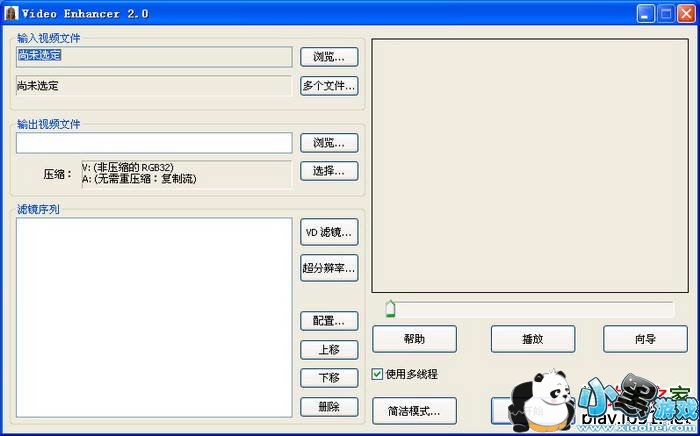Screen dimensions: 700x436
Task: Click the empty 滤镜序列 filter list
Action: pyautogui.click(x=154, y=318)
